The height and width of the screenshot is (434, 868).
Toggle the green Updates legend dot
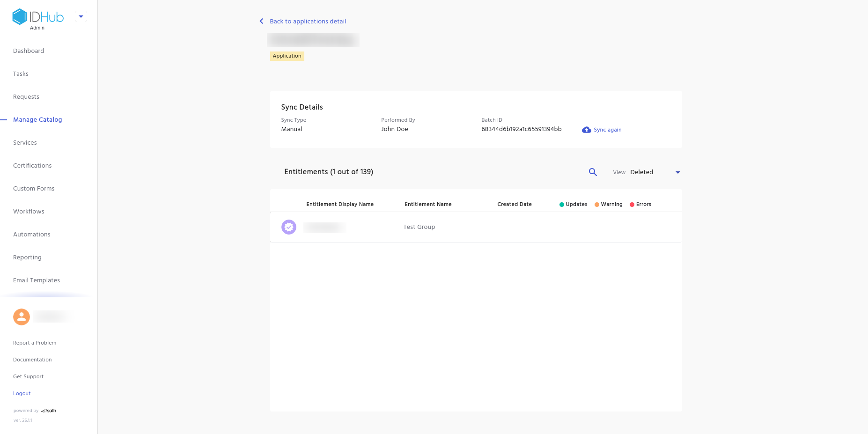pyautogui.click(x=562, y=205)
